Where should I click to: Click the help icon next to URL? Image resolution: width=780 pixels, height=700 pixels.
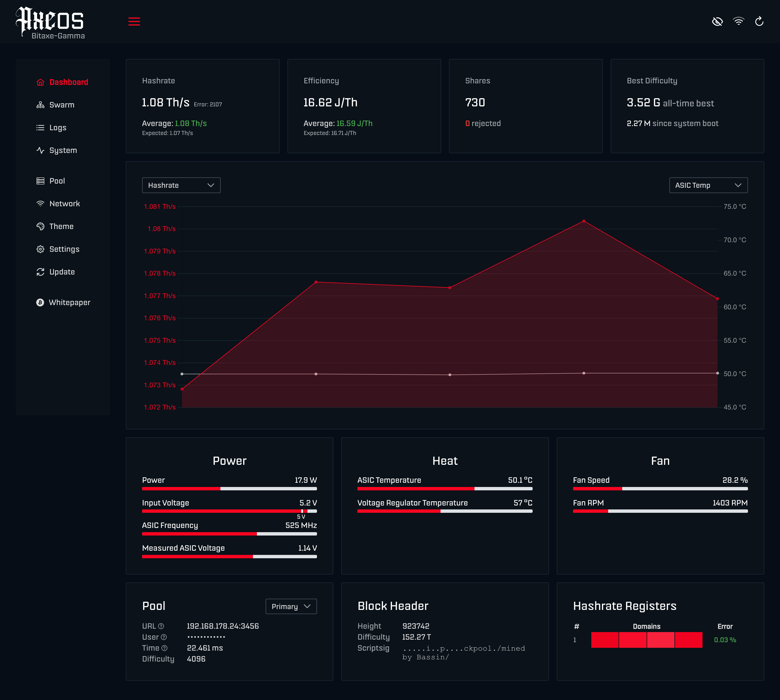click(x=161, y=626)
